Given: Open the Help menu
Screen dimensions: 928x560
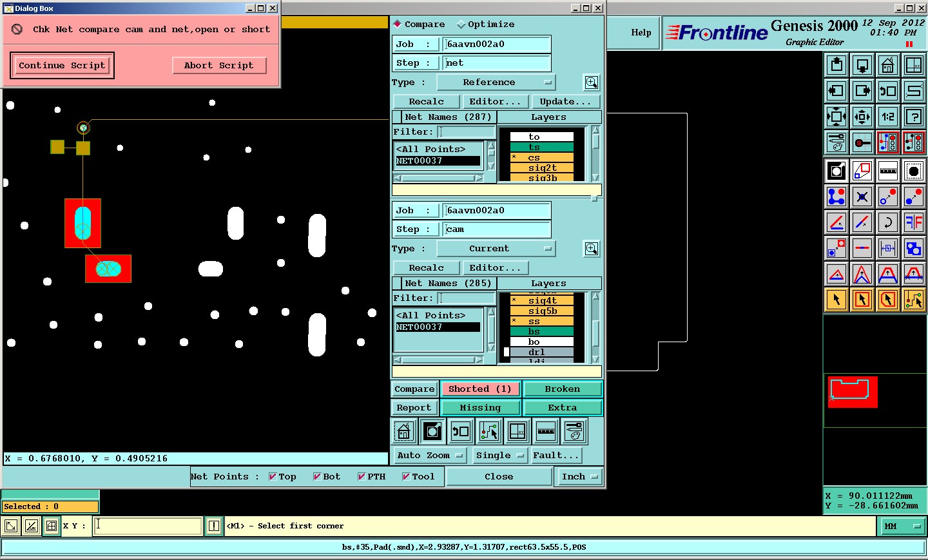Looking at the screenshot, I should (x=641, y=32).
